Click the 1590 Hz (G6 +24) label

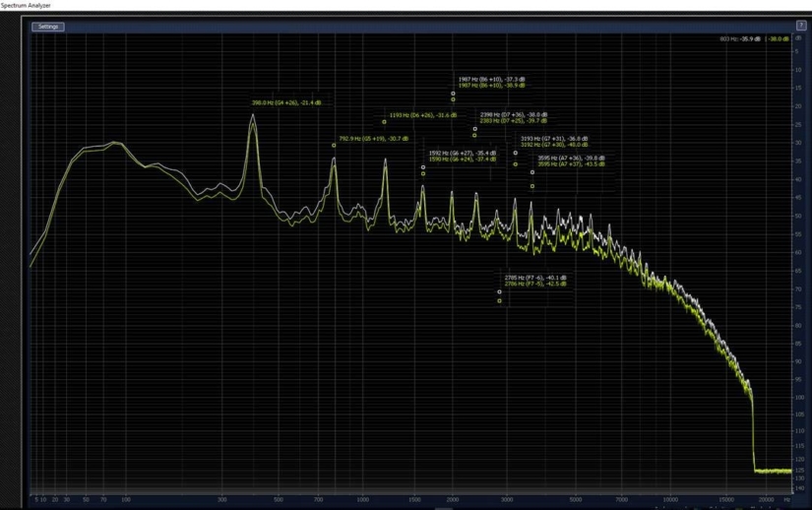463,159
